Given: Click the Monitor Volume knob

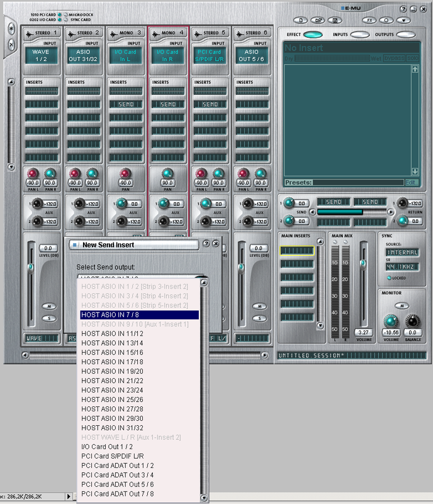Looking at the screenshot, I should (x=391, y=321).
